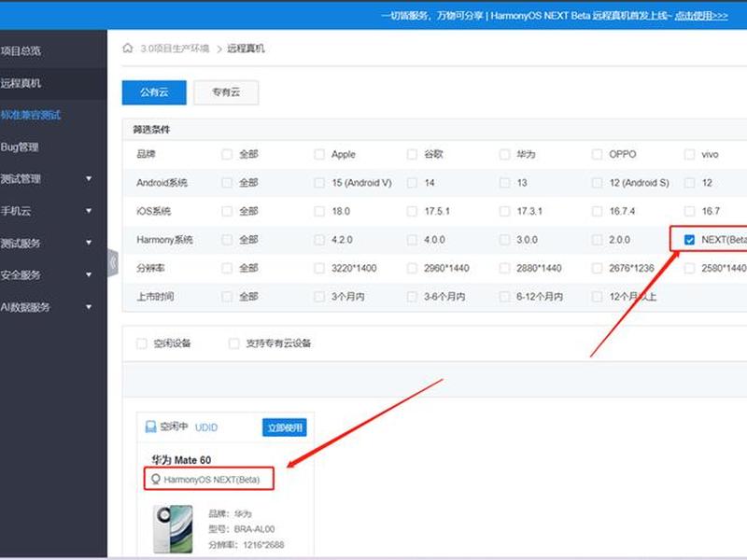
Task: Check the 6-12个月内 checkbox
Action: (504, 297)
